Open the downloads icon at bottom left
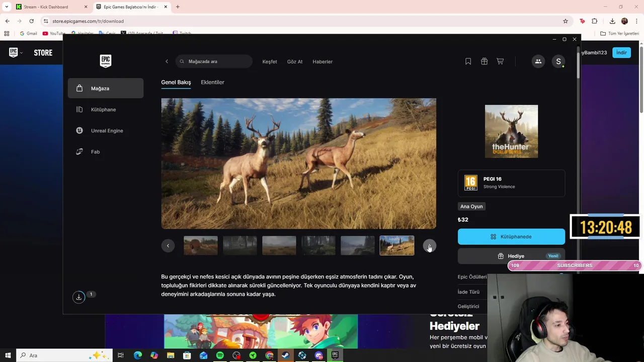 (x=78, y=297)
